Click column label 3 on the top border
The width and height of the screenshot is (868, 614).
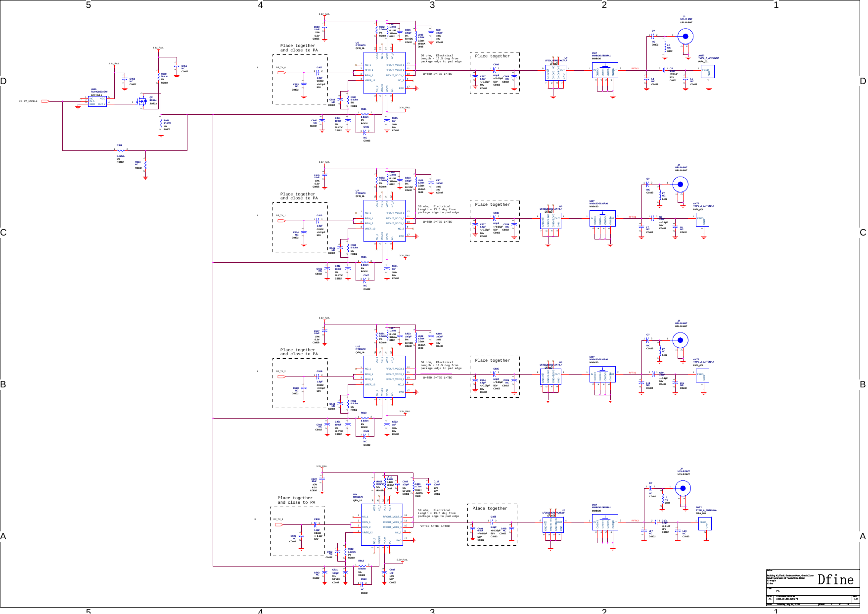click(432, 5)
